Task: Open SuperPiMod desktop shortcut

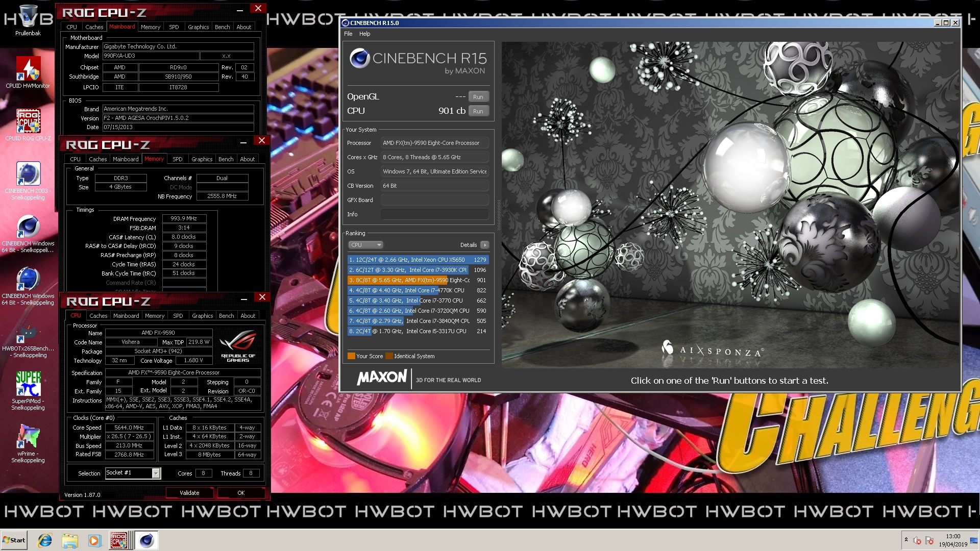Action: pyautogui.click(x=28, y=391)
